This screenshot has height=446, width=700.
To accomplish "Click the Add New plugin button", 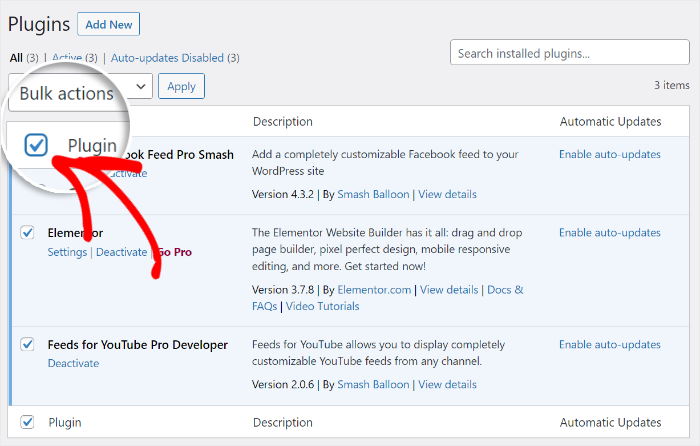I will (108, 24).
